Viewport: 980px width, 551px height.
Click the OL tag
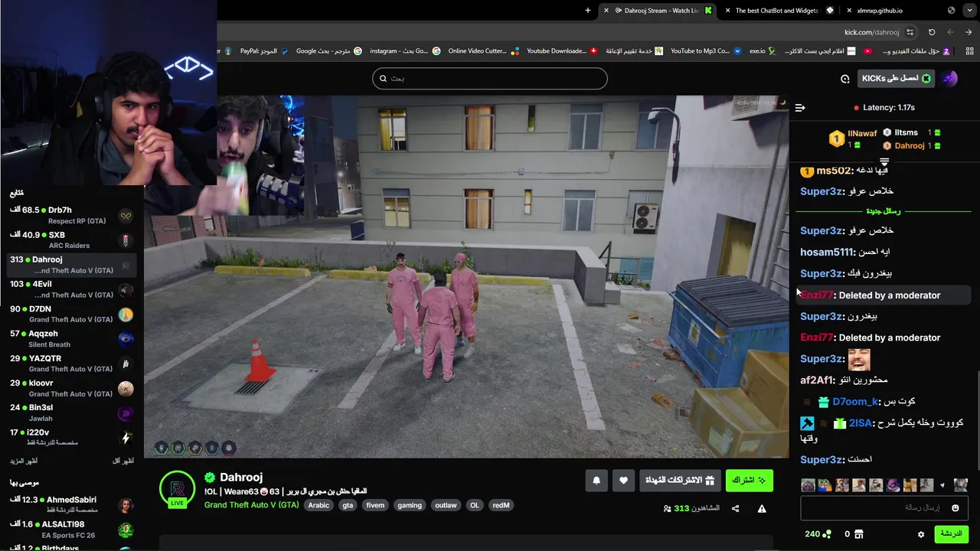(475, 505)
